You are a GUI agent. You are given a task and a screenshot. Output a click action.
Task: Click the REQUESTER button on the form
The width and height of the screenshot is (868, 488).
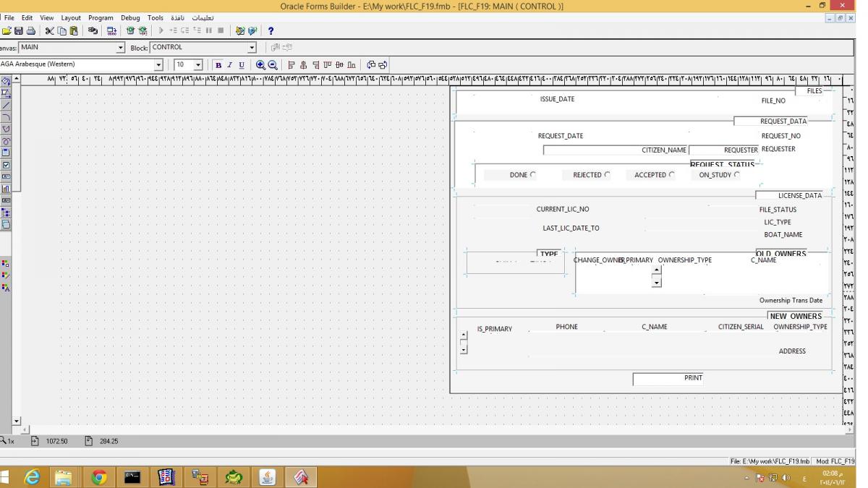pyautogui.click(x=723, y=150)
